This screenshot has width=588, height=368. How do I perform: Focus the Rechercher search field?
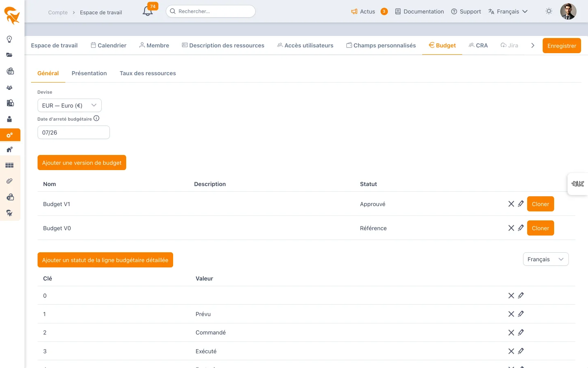[211, 11]
